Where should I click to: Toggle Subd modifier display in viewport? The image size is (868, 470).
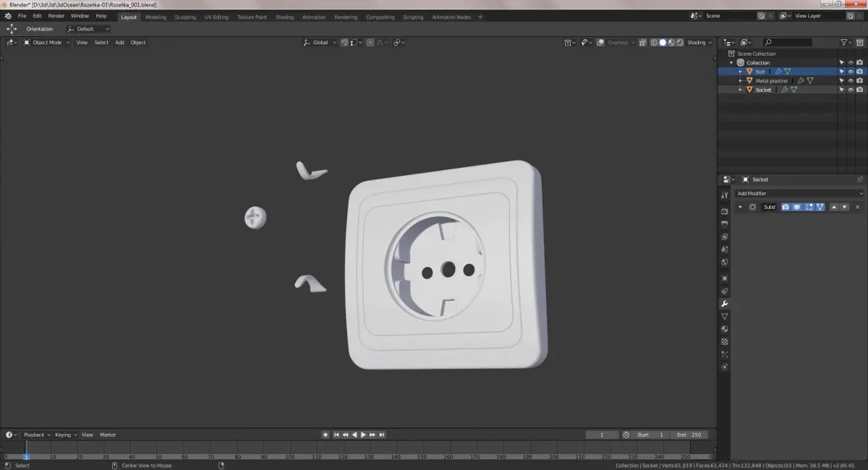[x=796, y=207]
